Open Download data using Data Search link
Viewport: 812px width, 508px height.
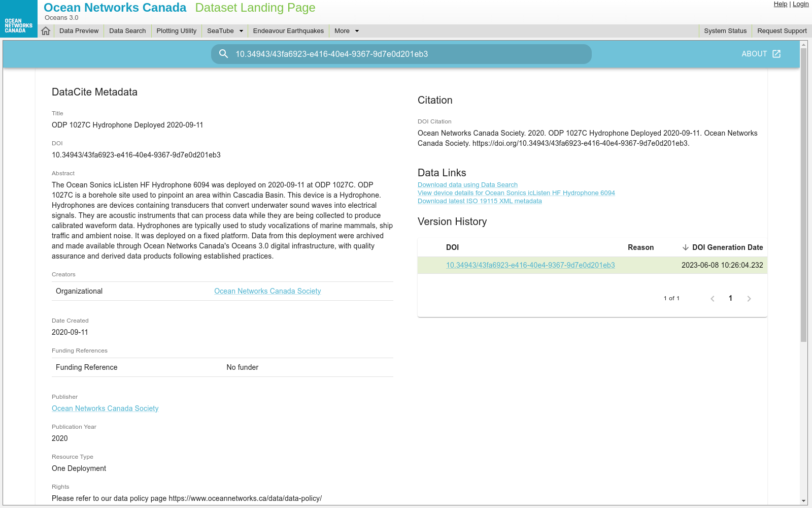(467, 185)
